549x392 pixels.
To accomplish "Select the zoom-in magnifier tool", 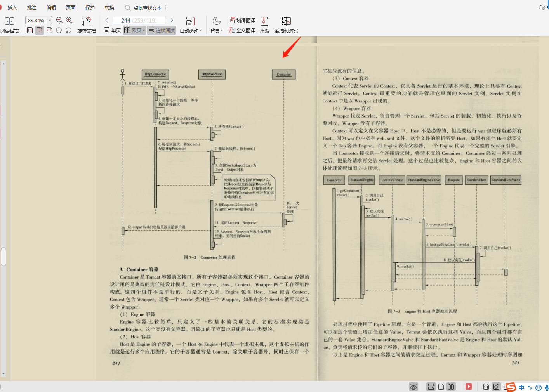I will click(69, 20).
